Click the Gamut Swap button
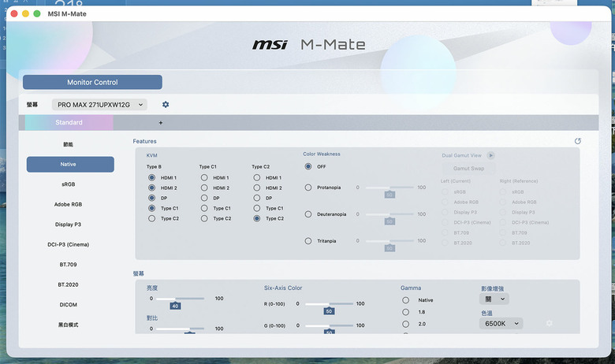The width and height of the screenshot is (615, 364). pyautogui.click(x=468, y=169)
